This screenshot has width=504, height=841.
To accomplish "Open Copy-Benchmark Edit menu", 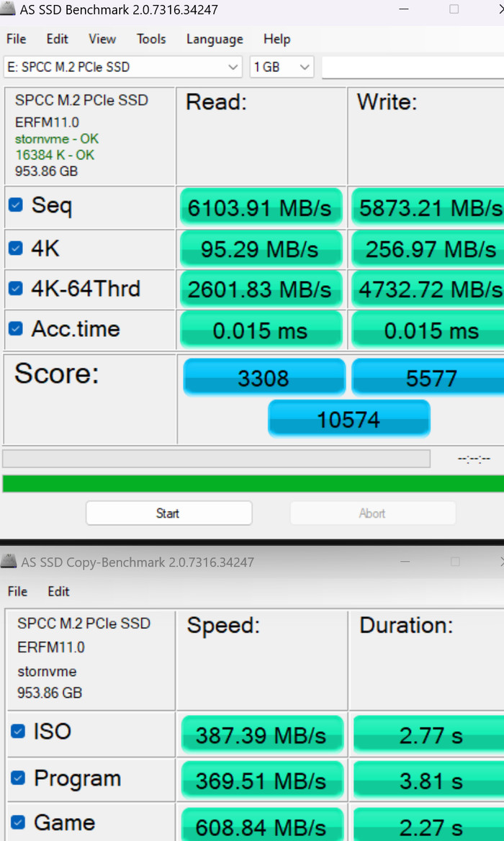I will point(58,591).
